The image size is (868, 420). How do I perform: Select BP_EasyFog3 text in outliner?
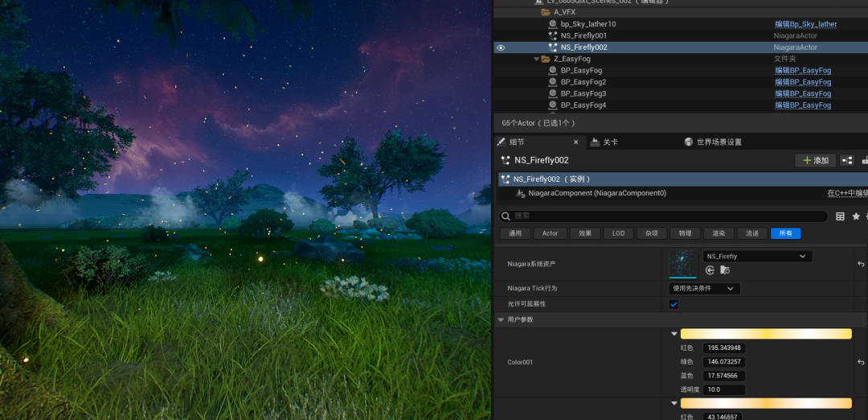[x=583, y=93]
